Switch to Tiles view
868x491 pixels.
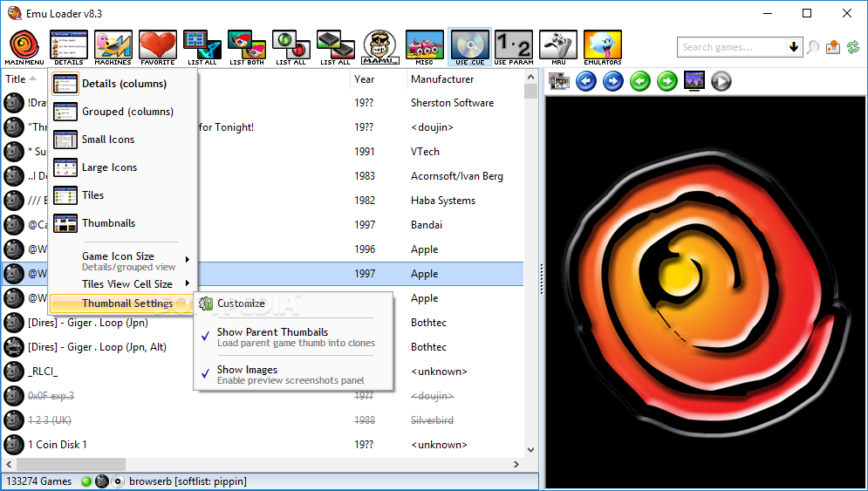point(124,194)
